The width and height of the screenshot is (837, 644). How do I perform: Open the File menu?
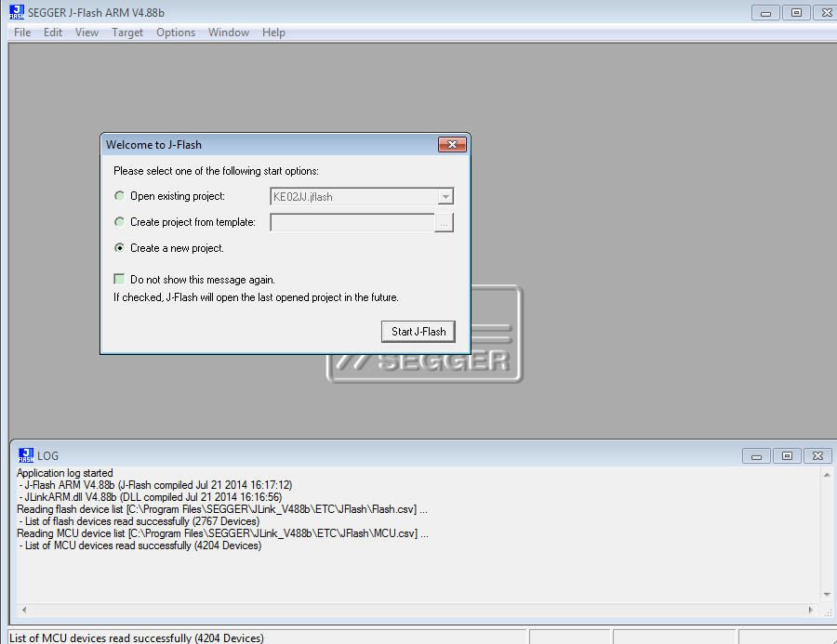pyautogui.click(x=22, y=33)
